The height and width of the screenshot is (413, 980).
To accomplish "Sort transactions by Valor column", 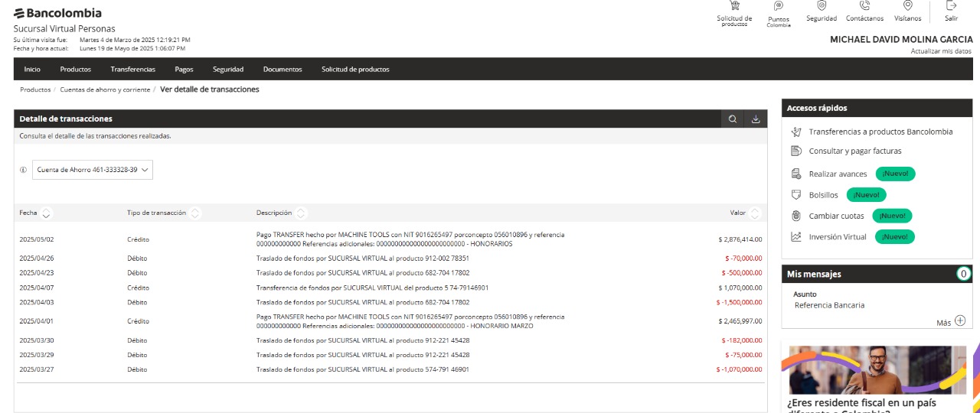I will [x=755, y=213].
